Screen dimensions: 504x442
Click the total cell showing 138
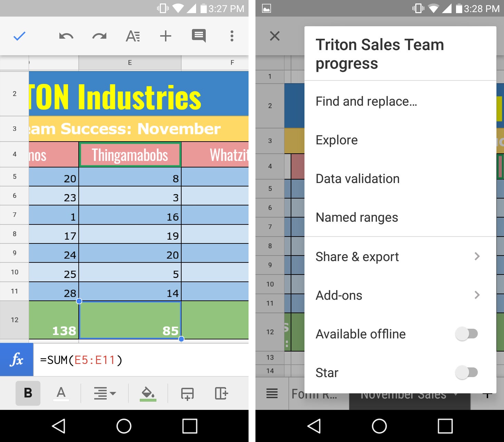(54, 320)
